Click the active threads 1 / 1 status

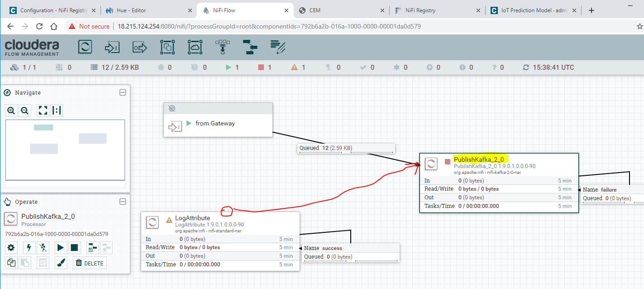23,67
